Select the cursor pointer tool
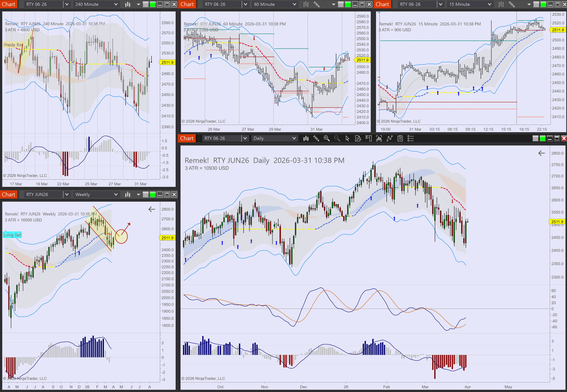 (347, 138)
